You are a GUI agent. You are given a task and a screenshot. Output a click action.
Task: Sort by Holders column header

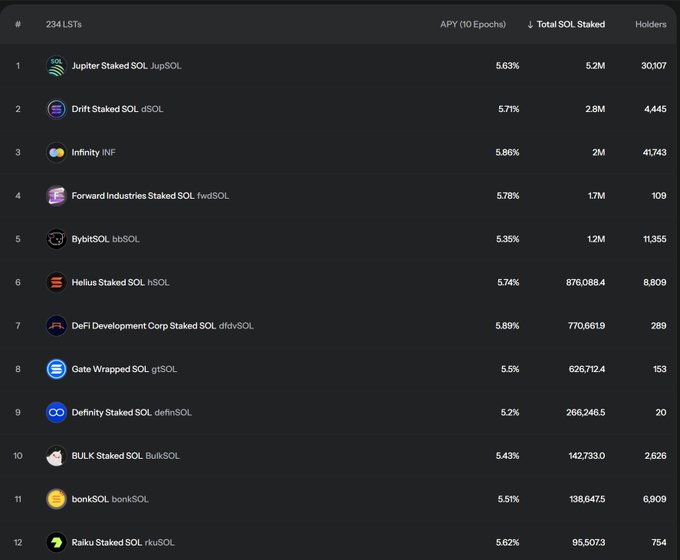[651, 25]
